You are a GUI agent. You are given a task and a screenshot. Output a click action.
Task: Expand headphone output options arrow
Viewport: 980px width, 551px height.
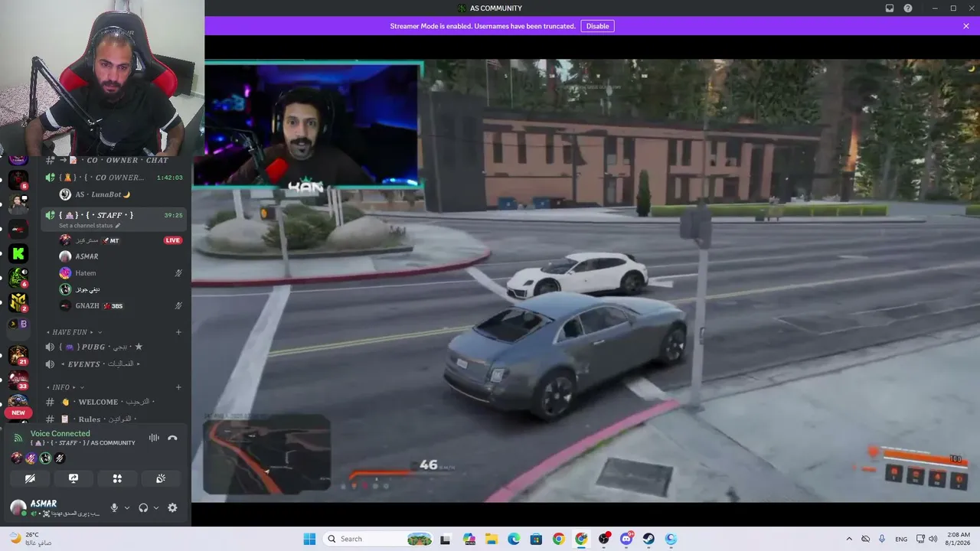point(156,507)
